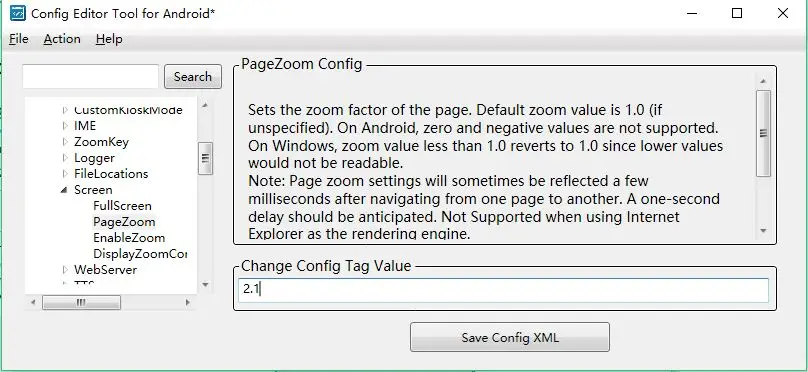The height and width of the screenshot is (372, 808).
Task: Open the File menu
Action: coord(19,39)
